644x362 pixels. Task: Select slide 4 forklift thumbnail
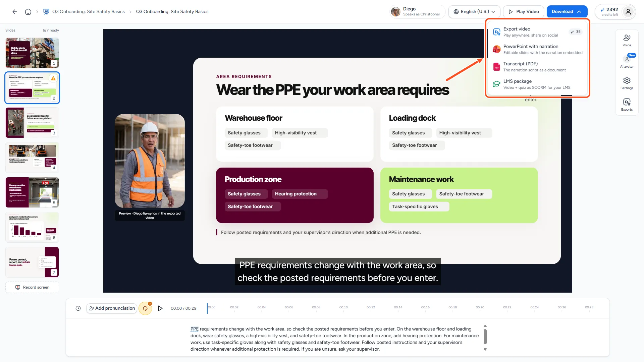[x=32, y=157]
